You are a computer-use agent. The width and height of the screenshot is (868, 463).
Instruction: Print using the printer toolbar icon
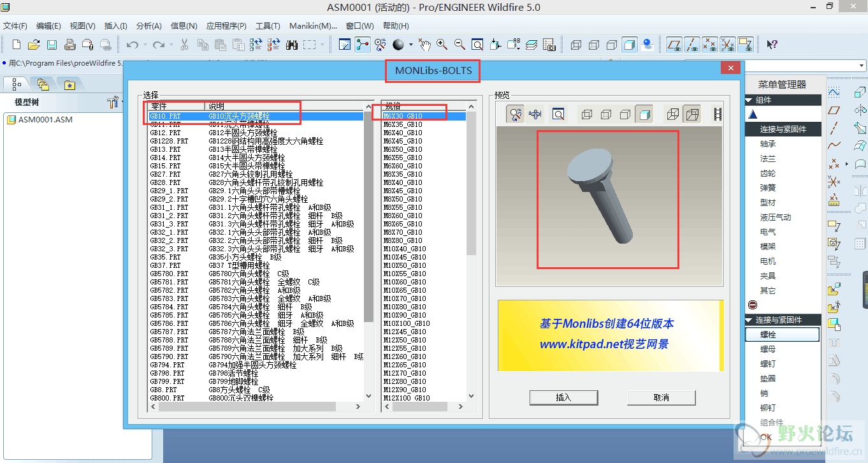(69, 45)
